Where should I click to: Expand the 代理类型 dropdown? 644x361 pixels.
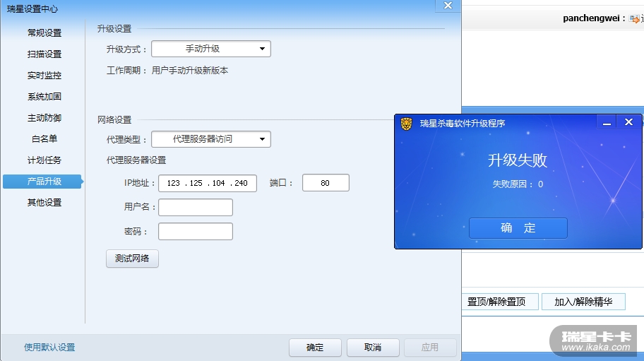tap(211, 139)
